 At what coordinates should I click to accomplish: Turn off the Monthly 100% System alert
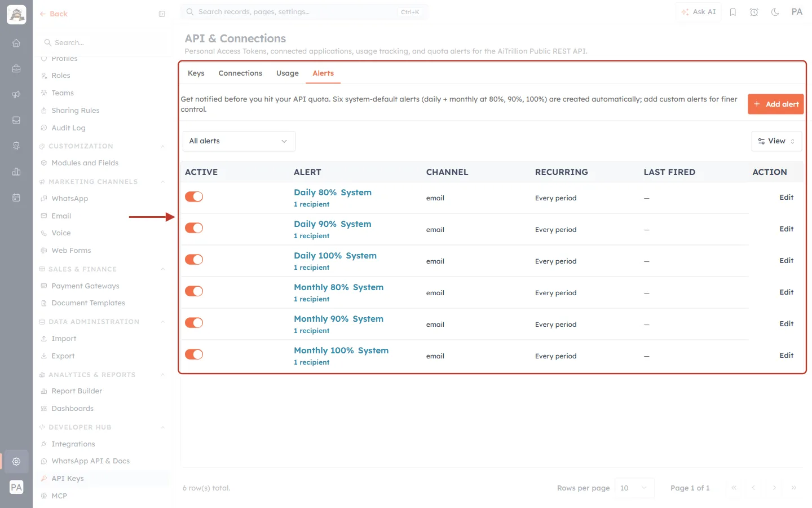point(194,354)
